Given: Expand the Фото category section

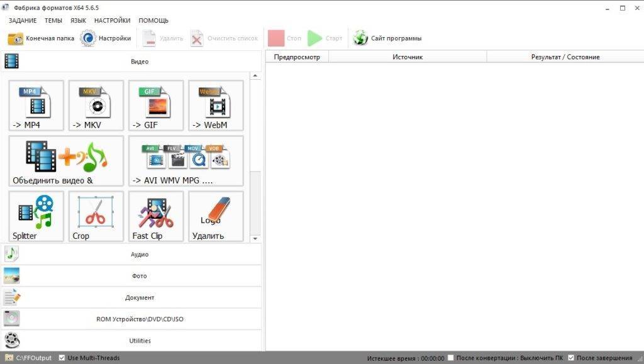Looking at the screenshot, I should (x=139, y=276).
